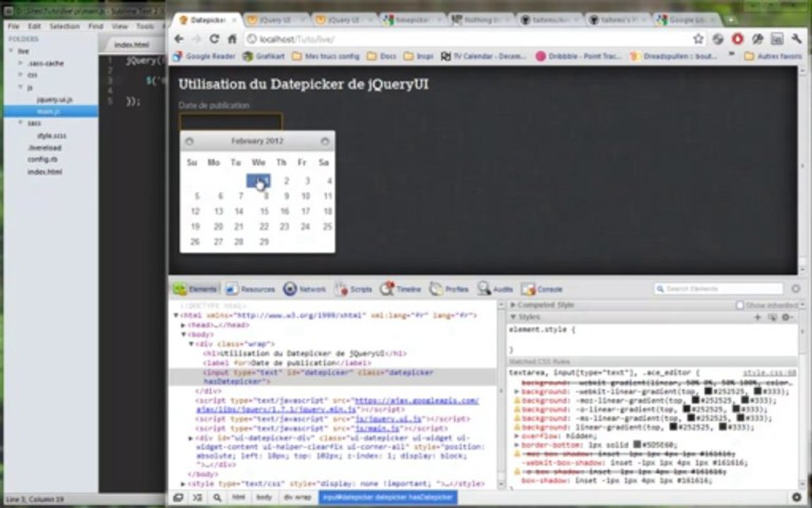812x508 pixels.
Task: Collapse the html node in Elements tree
Action: click(176, 315)
